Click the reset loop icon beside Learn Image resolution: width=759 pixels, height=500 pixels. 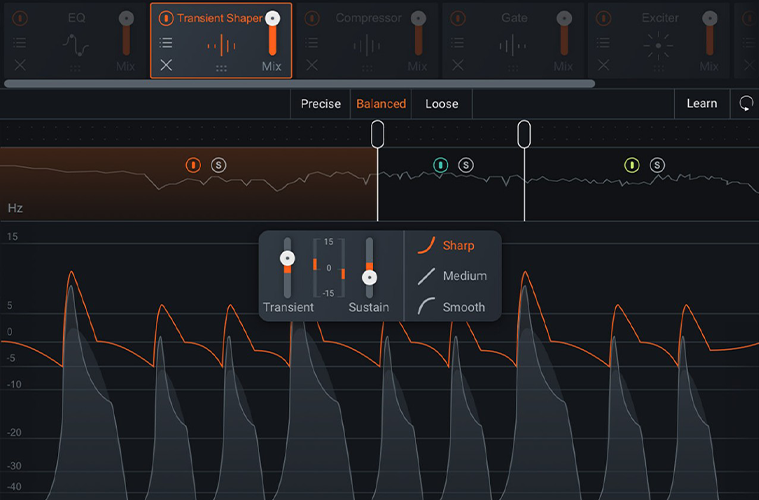[746, 103]
